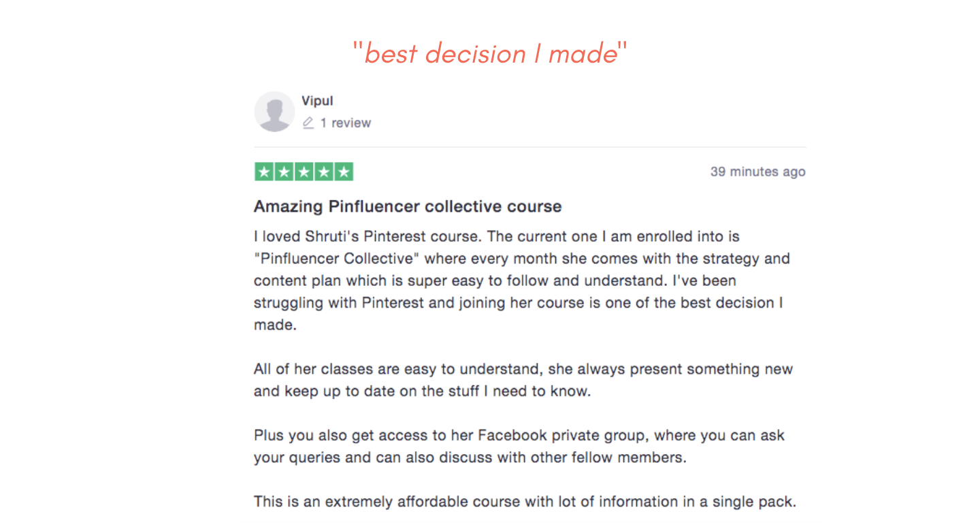The height and width of the screenshot is (531, 980).
Task: Open the reviewer name Vipul
Action: (317, 101)
